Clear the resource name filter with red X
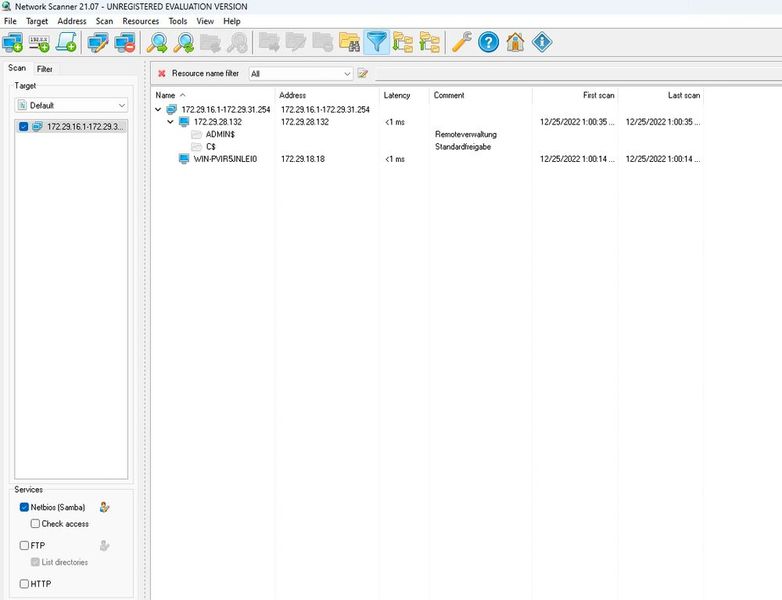Screen dimensions: 782x600 click(162, 74)
